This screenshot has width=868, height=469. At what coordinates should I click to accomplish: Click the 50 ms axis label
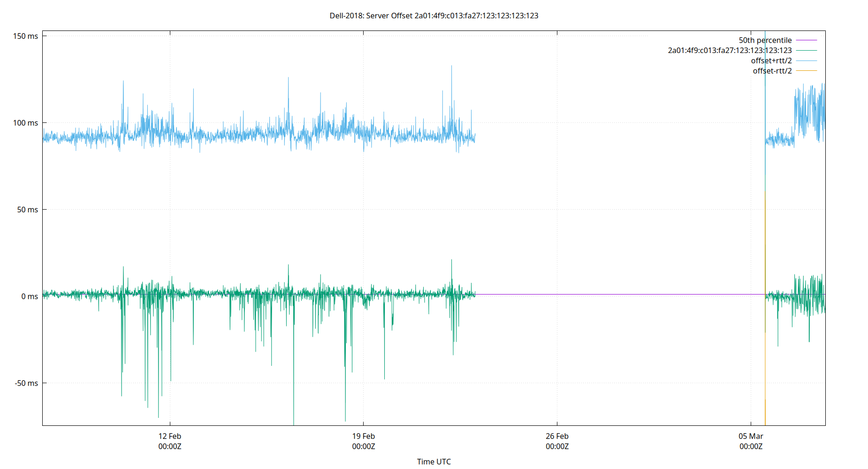click(x=28, y=209)
